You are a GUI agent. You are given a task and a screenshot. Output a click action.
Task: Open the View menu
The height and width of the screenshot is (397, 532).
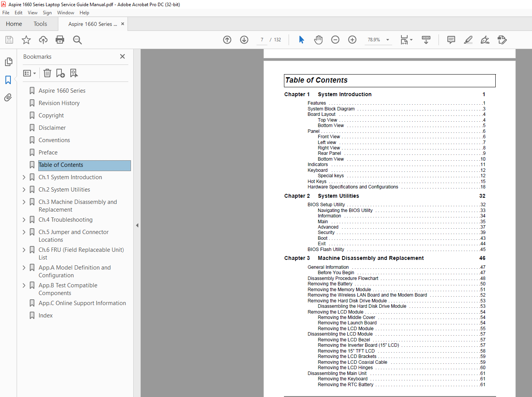pyautogui.click(x=32, y=13)
